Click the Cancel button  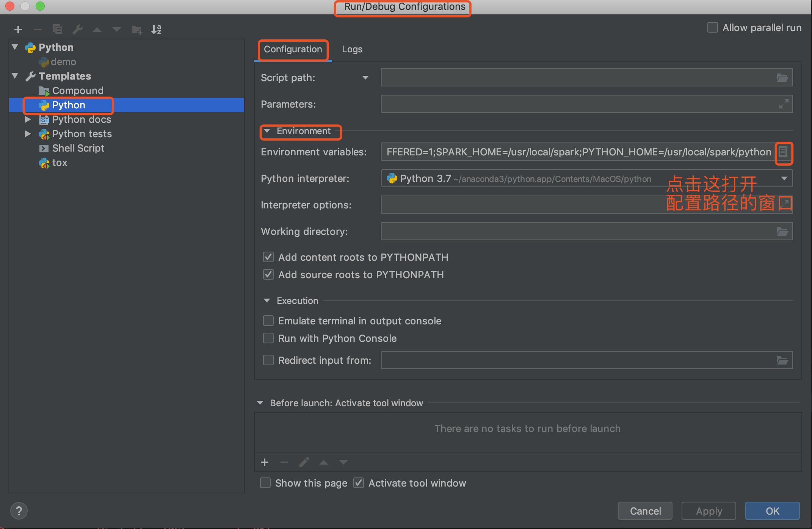pos(645,511)
